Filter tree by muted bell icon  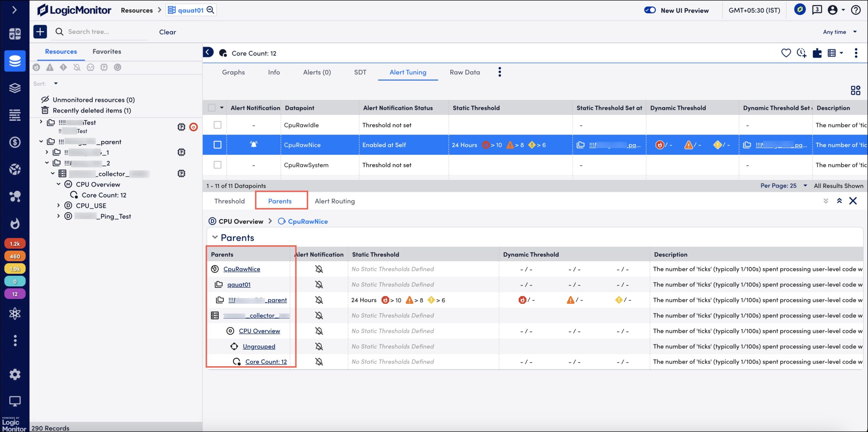[x=77, y=67]
